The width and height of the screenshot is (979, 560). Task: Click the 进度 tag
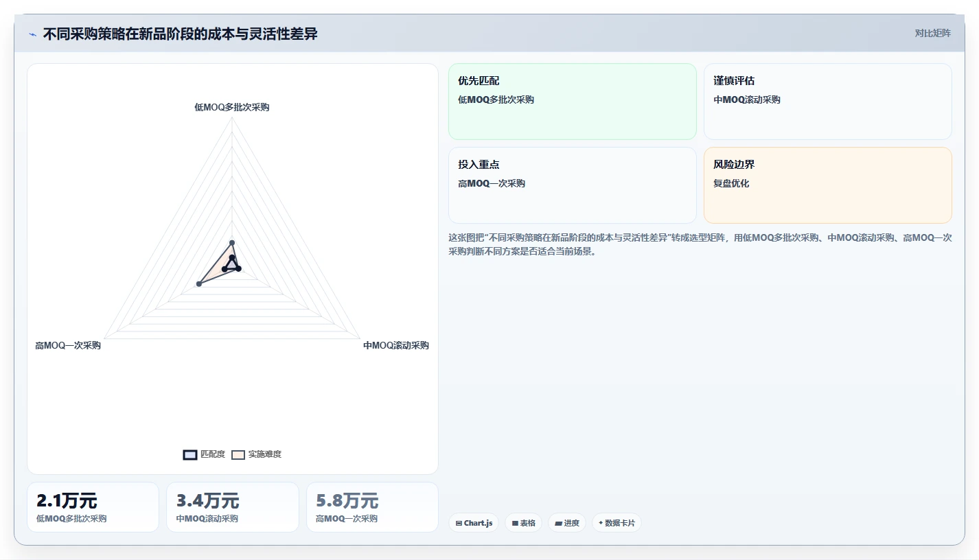(x=567, y=523)
